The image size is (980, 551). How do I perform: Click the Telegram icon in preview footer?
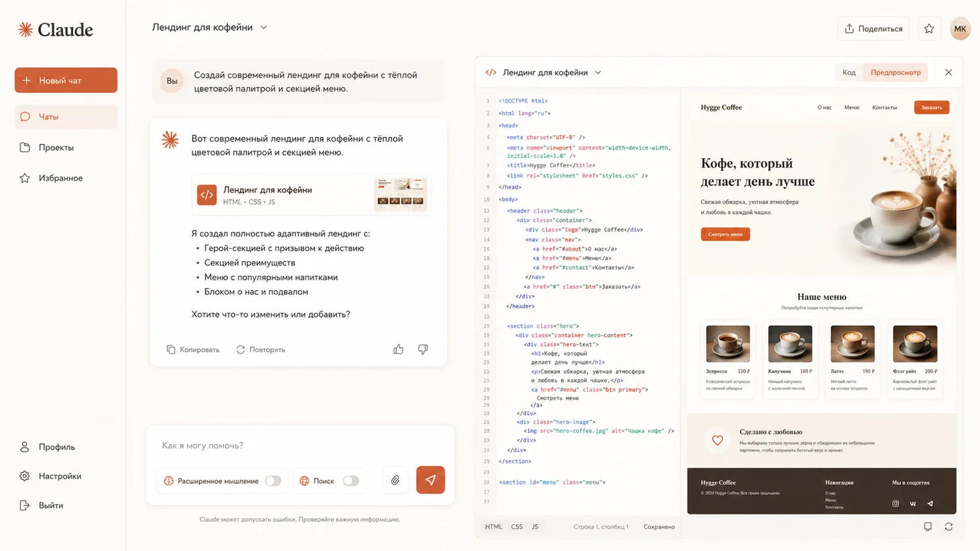(930, 503)
